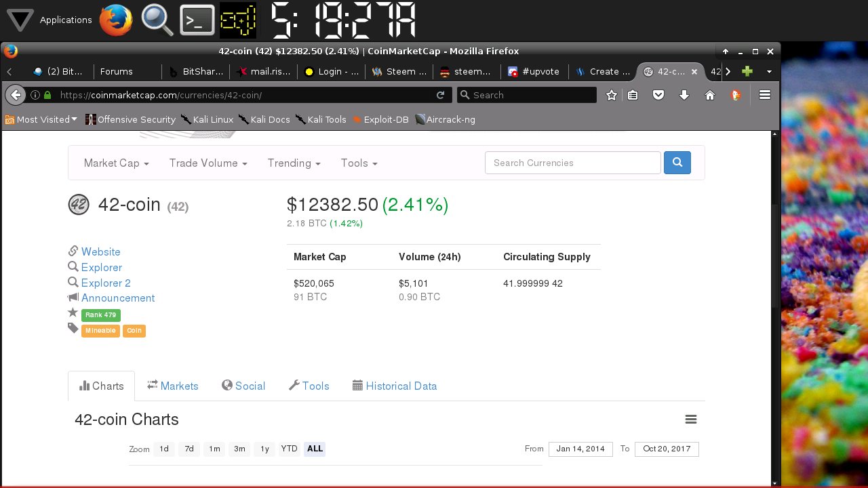
Task: Save to Pocket icon
Action: [658, 95]
